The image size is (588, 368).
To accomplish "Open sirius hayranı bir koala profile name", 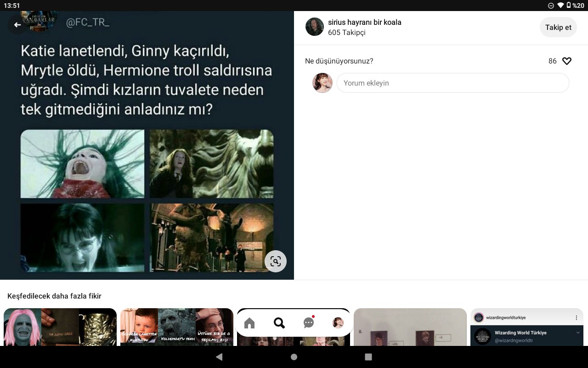I will tap(365, 22).
